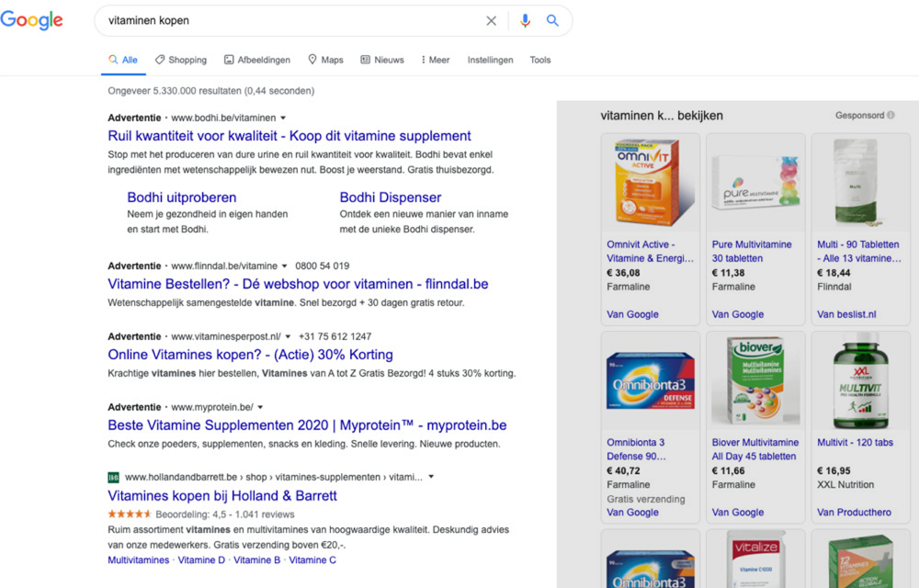Expand the dropdown arrow beside www.flinndal.be/vitamine
The height and width of the screenshot is (588, 919).
[285, 266]
